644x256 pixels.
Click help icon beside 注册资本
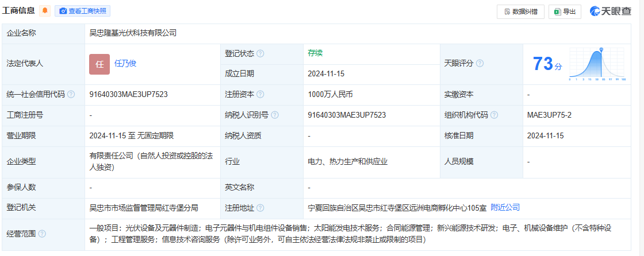click(260, 94)
